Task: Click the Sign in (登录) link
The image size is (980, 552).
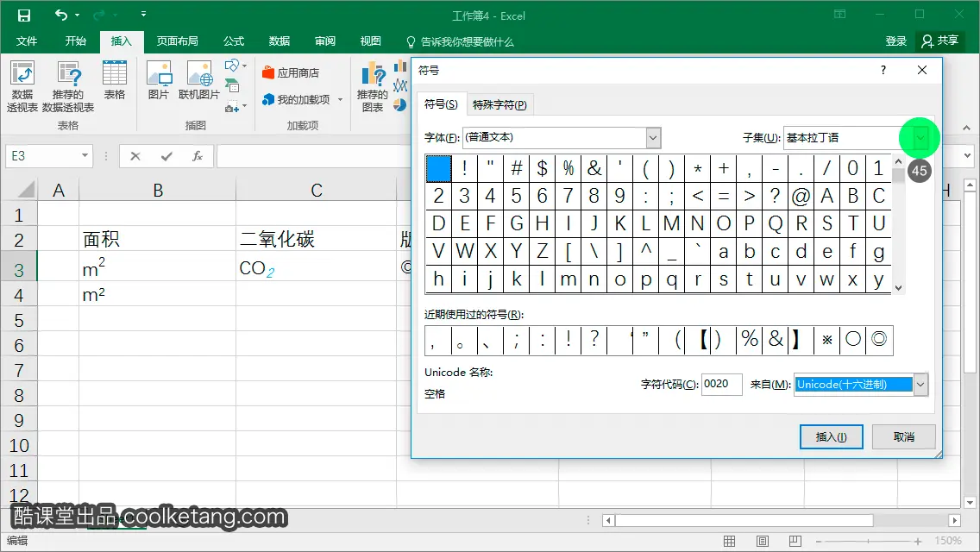Action: click(x=895, y=41)
